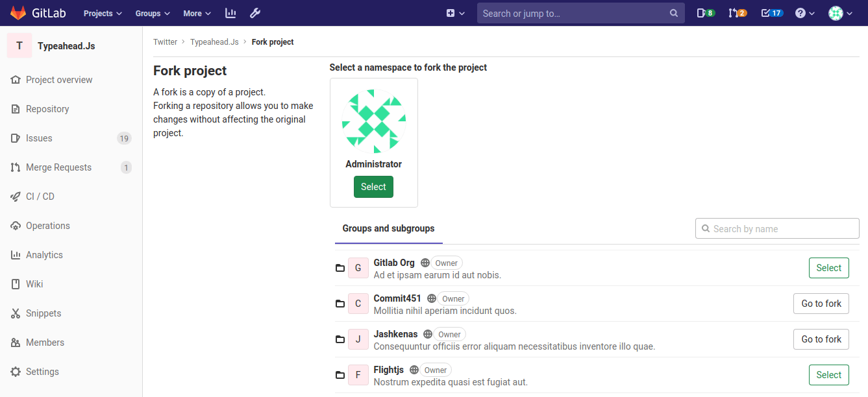Open the Help question mark dropdown

coord(805,13)
